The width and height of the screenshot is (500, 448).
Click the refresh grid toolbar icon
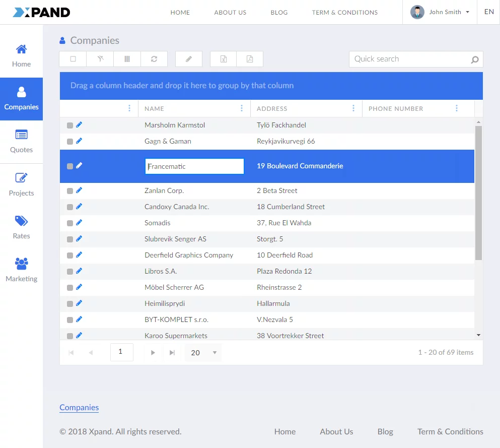pos(154,59)
